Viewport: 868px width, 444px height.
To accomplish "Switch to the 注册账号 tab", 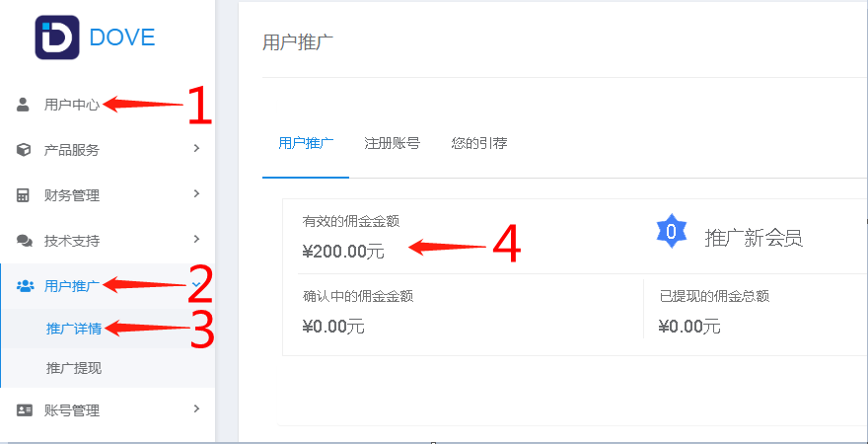I will click(392, 143).
